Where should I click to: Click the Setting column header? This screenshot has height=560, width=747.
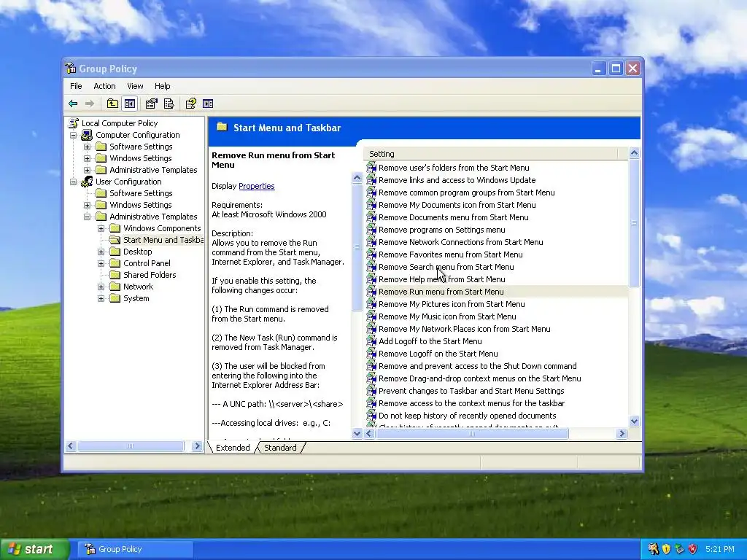(491, 154)
